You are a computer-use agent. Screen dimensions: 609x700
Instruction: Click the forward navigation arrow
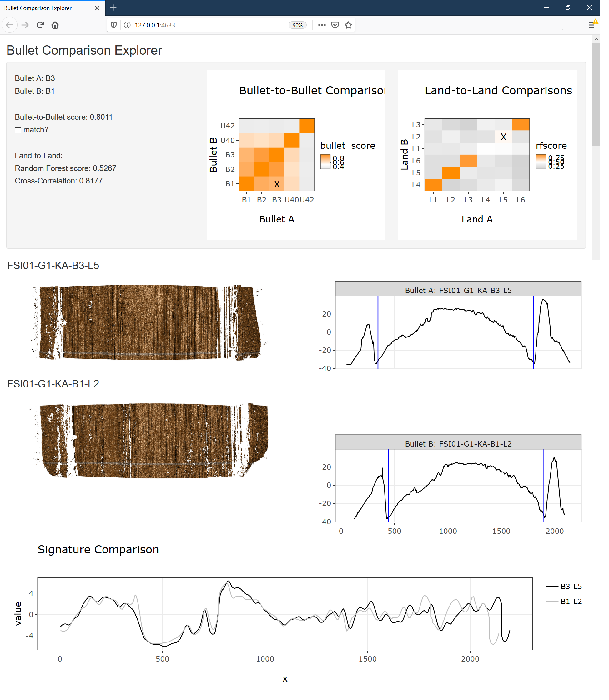pyautogui.click(x=25, y=25)
